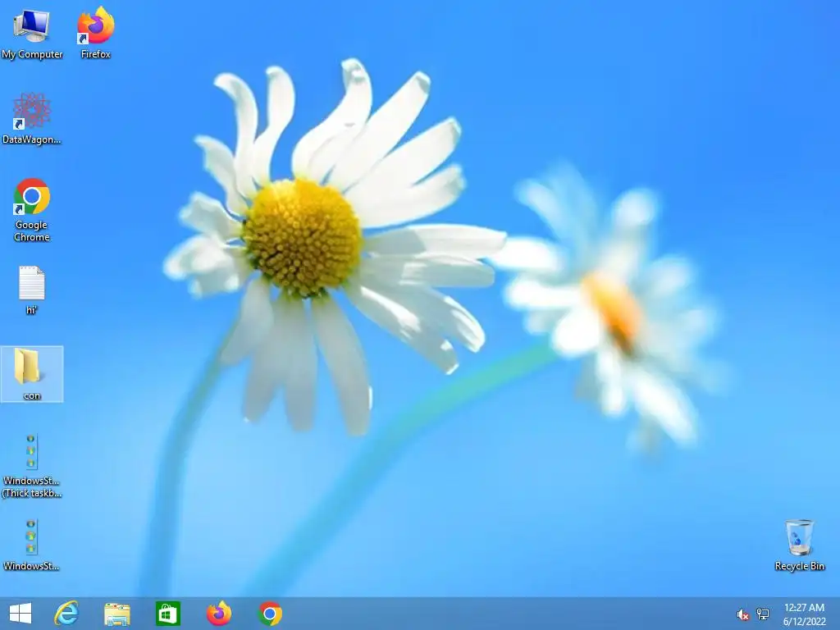The image size is (840, 630).
Task: Select the DataWagon desktop shortcut
Action: 32,118
